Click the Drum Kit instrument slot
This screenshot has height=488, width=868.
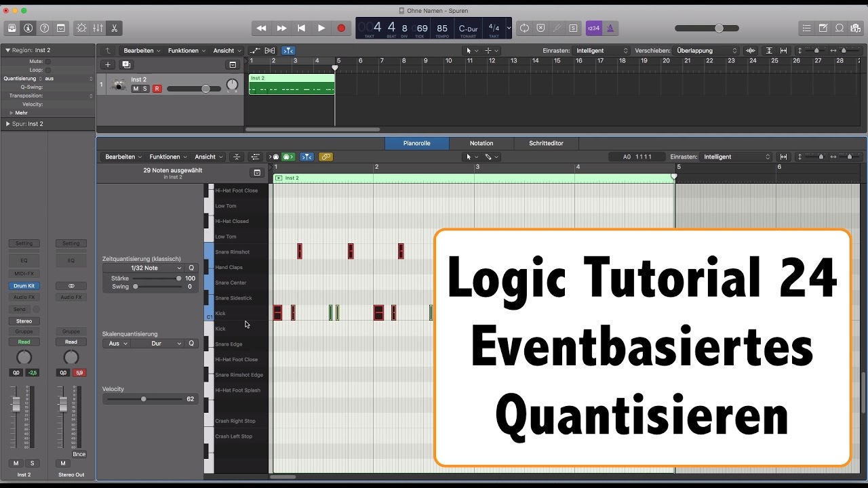pyautogui.click(x=24, y=286)
